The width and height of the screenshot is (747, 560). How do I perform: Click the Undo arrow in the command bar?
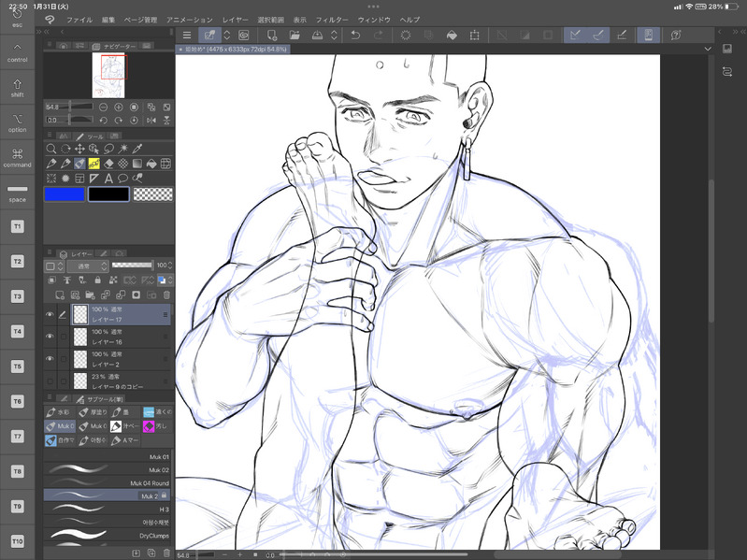point(355,36)
